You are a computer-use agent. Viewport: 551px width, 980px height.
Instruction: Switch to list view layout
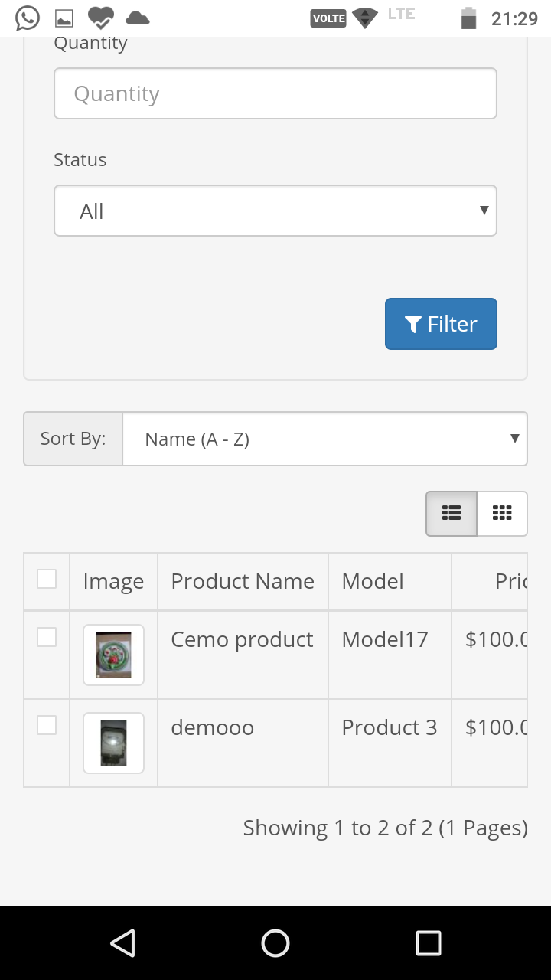pyautogui.click(x=452, y=513)
